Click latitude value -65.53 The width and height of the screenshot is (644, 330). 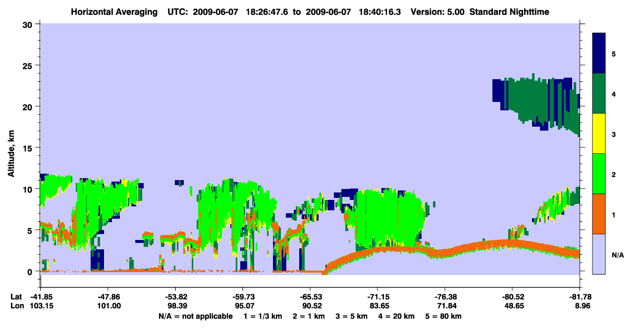tap(310, 297)
